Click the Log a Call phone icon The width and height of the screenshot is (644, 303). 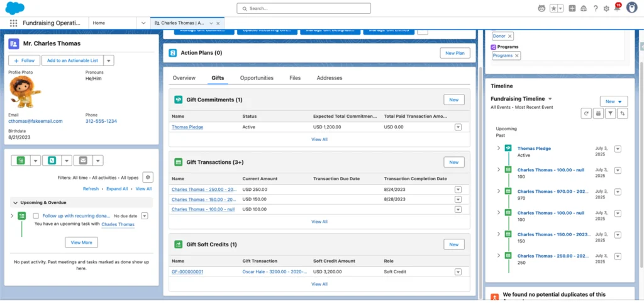[52, 161]
